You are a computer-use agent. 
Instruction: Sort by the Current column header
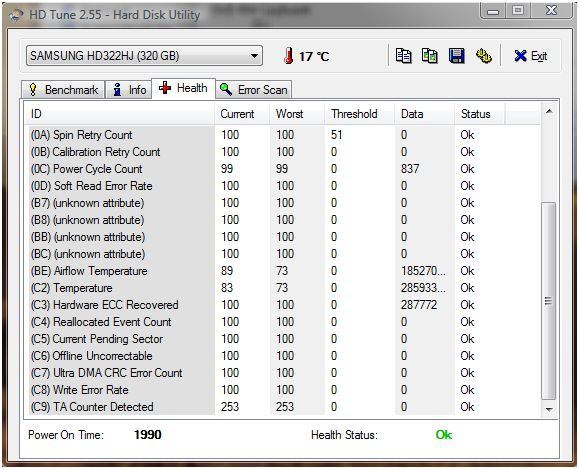(242, 114)
